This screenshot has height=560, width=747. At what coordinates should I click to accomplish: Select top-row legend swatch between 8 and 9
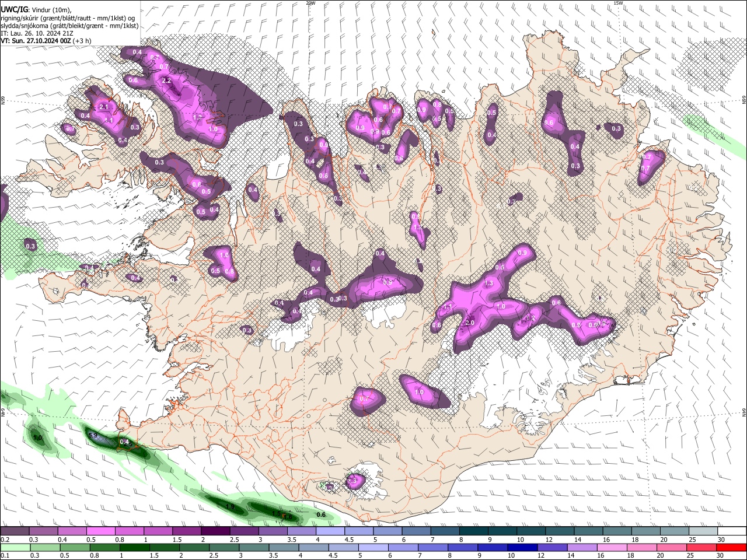pyautogui.click(x=474, y=531)
